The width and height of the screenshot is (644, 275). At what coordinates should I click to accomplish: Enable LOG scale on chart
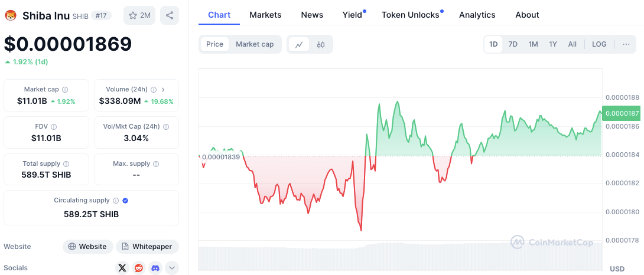point(599,44)
